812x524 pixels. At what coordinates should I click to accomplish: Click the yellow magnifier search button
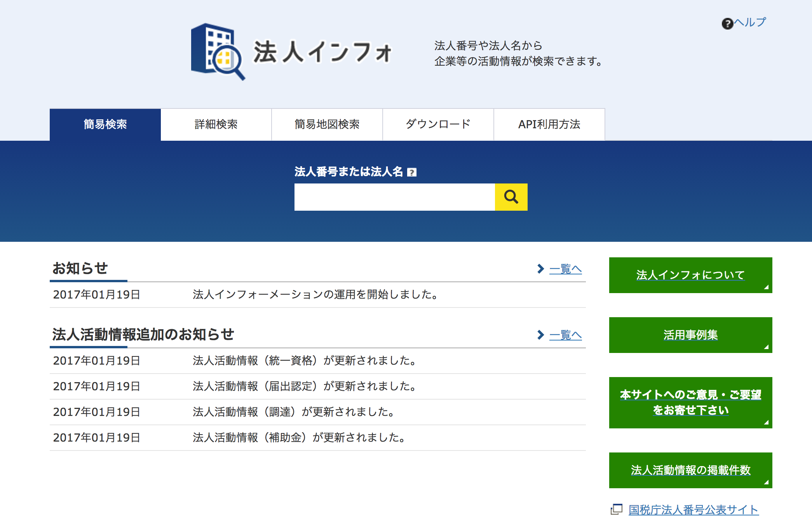pyautogui.click(x=511, y=197)
